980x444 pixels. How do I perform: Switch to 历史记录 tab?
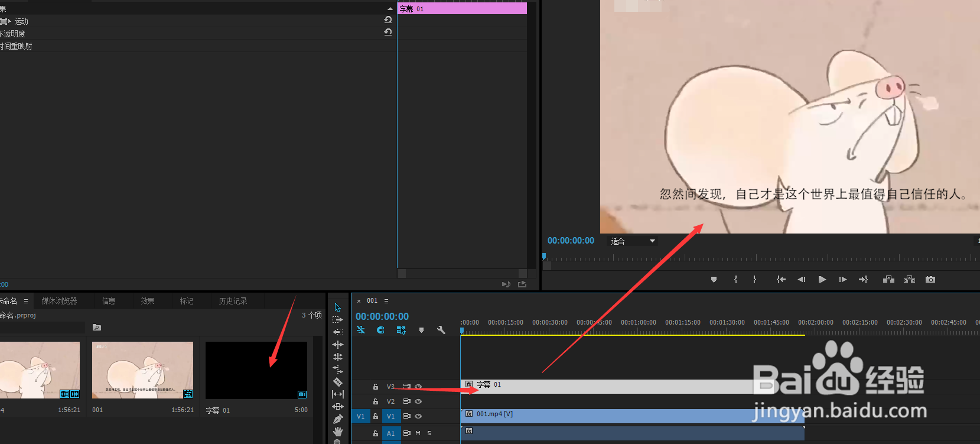click(233, 301)
